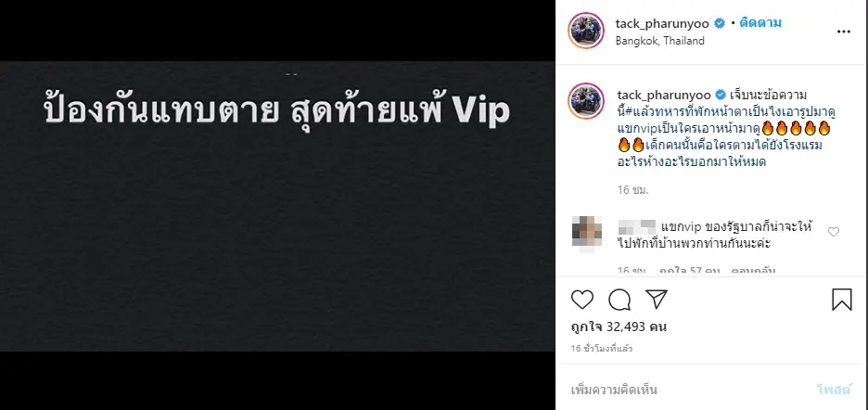Open the tack_pharunyoo username in the header
Viewport: 868px width, 410px height.
pyautogui.click(x=663, y=23)
